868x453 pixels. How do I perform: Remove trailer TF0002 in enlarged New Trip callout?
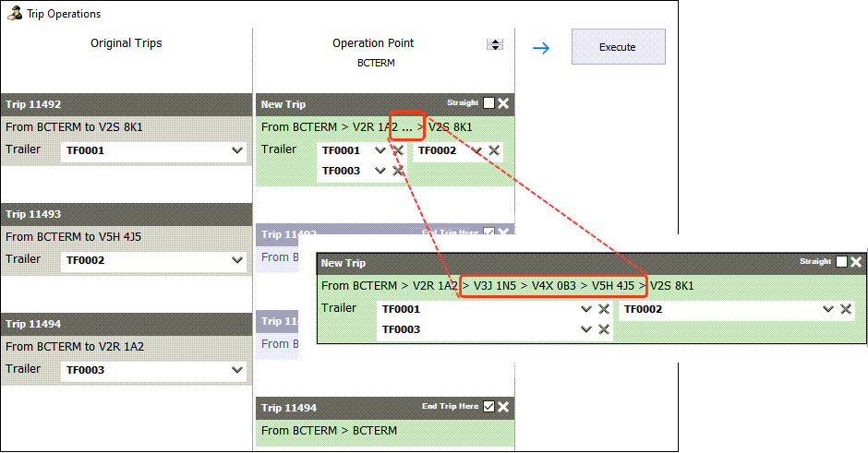(845, 310)
